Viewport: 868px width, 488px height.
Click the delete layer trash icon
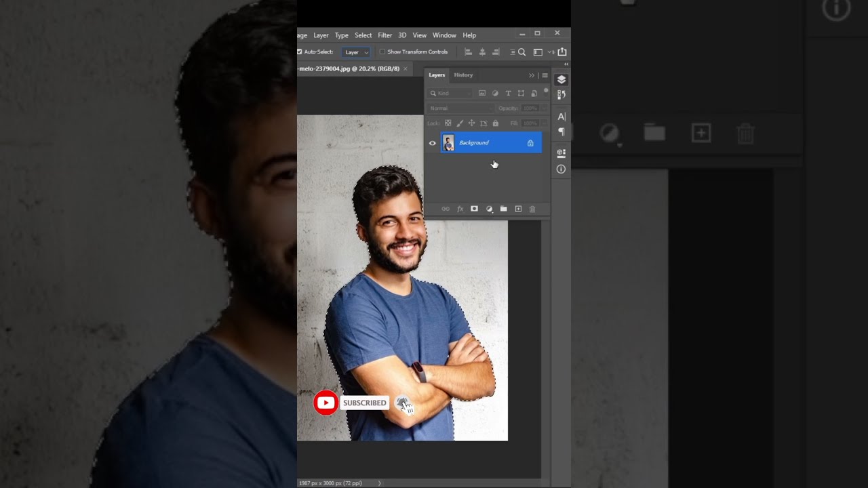coord(532,209)
